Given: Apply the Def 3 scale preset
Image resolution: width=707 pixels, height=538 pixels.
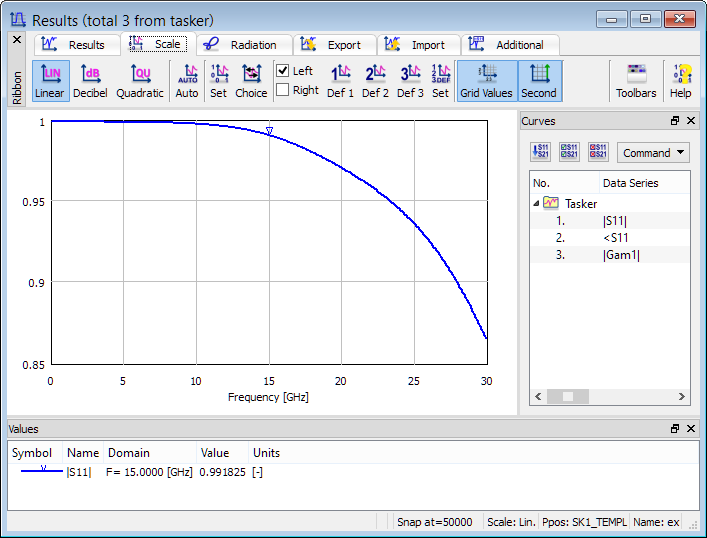Looking at the screenshot, I should 410,80.
